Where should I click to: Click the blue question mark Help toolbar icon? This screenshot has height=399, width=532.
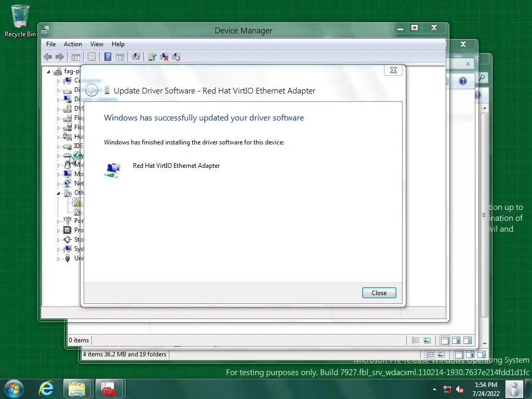(108, 57)
